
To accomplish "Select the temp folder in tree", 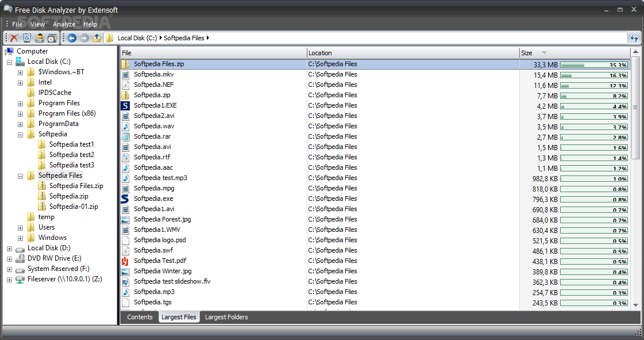I will (47, 217).
